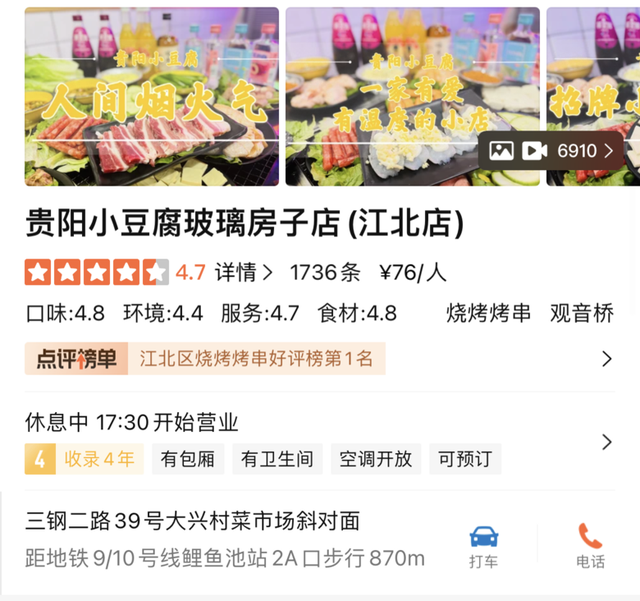Expand the ranking list row arrow
This screenshot has width=640, height=601.
(607, 359)
